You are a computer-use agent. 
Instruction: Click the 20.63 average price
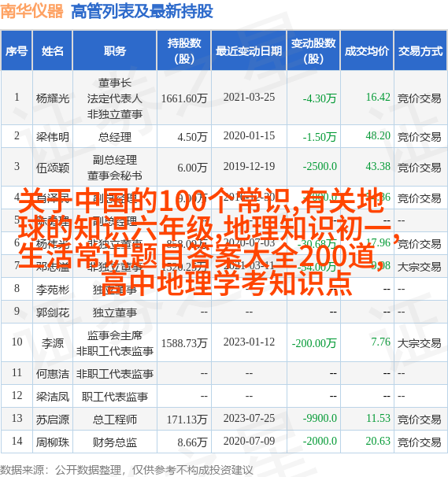[378, 441]
